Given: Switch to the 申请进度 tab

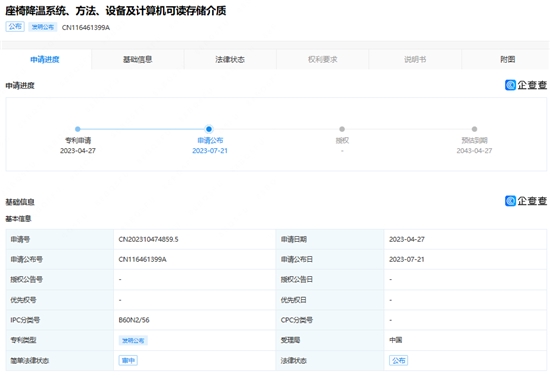Looking at the screenshot, I should coord(45,60).
